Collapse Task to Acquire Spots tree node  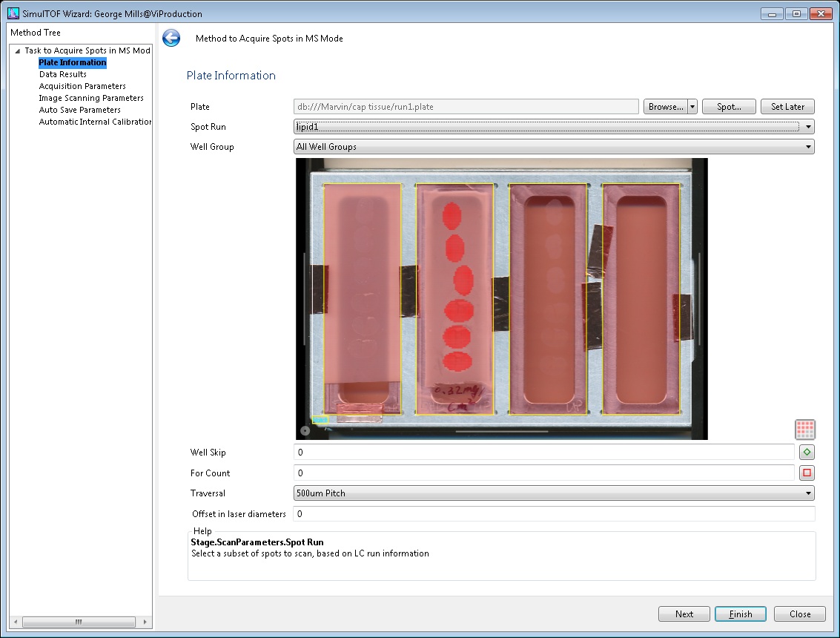18,51
